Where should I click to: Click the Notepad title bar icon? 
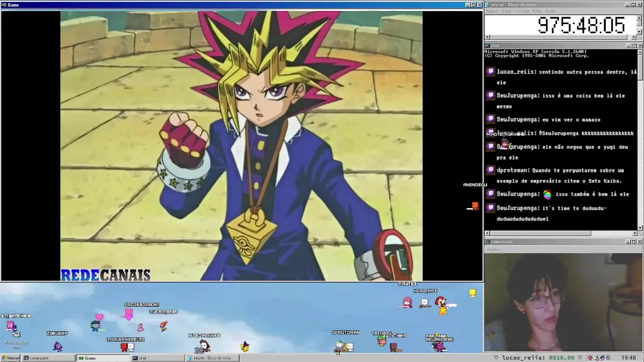488,5
